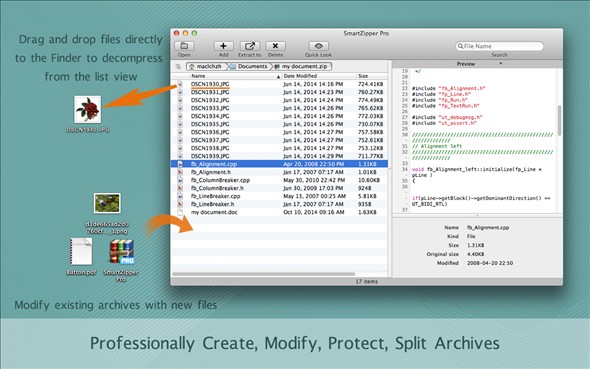Select file DSCN1933.JPG in list
This screenshot has width=590, height=369.
[x=210, y=108]
